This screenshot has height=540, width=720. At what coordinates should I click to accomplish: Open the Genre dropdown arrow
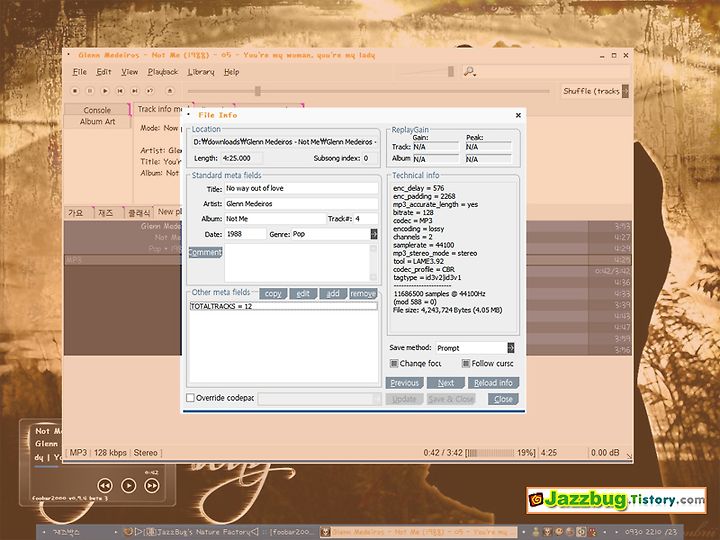(x=374, y=234)
